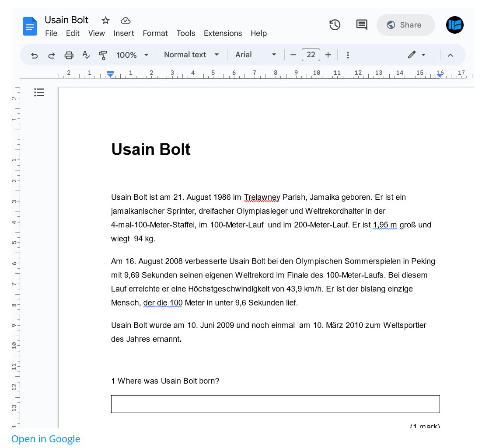Click the undo arrow icon
The width and height of the screenshot is (482, 448).
(34, 55)
